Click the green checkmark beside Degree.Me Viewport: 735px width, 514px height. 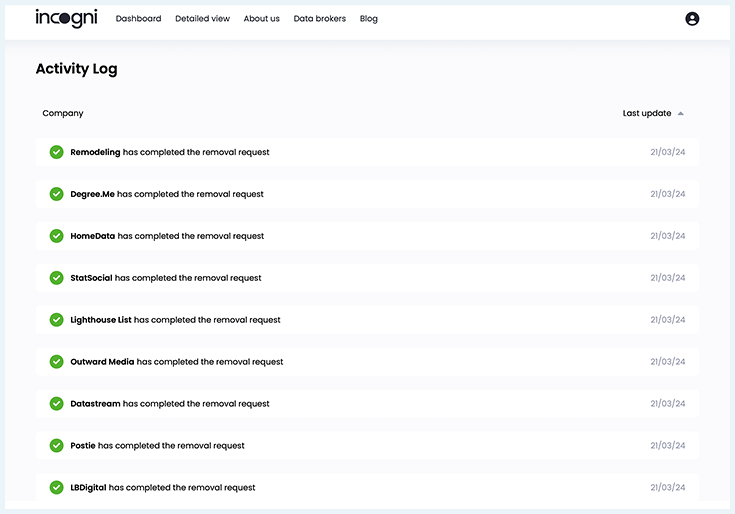click(x=57, y=194)
